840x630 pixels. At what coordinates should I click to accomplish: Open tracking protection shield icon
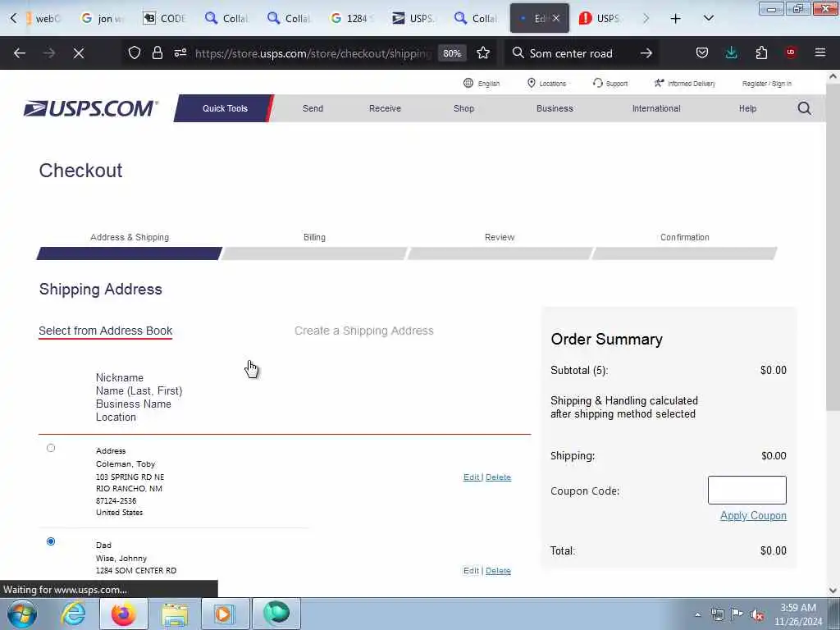tap(135, 53)
